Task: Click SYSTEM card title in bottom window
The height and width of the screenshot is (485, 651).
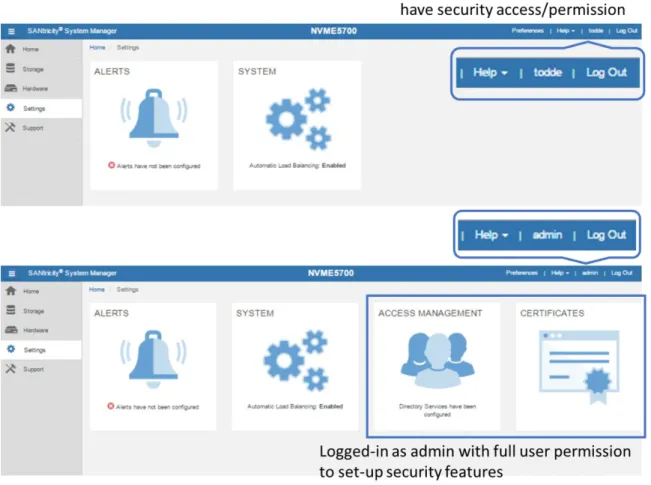Action: [x=255, y=313]
